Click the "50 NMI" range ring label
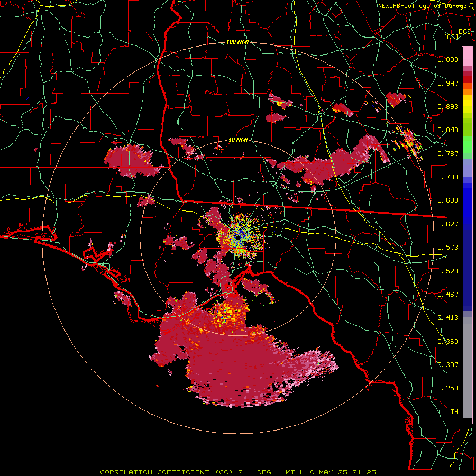The height and width of the screenshot is (476, 476). click(x=238, y=140)
